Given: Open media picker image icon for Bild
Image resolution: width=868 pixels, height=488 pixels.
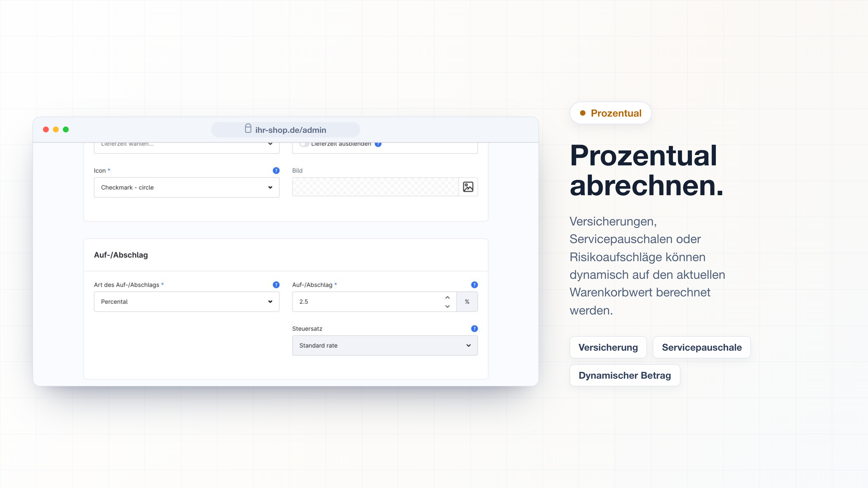Looking at the screenshot, I should point(468,187).
